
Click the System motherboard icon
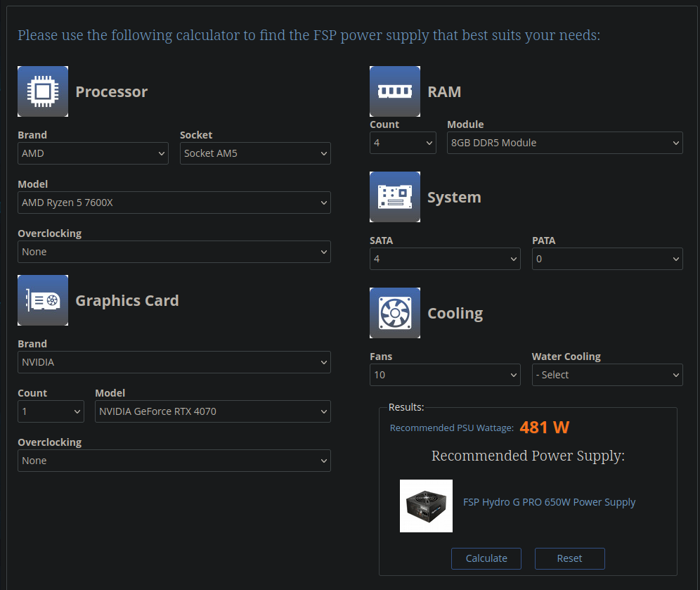(395, 197)
